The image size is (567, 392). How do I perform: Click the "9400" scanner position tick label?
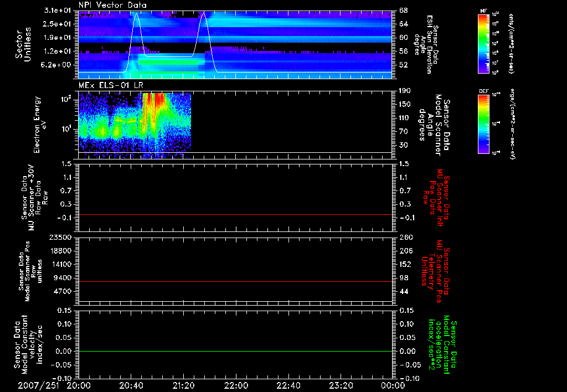(63, 278)
